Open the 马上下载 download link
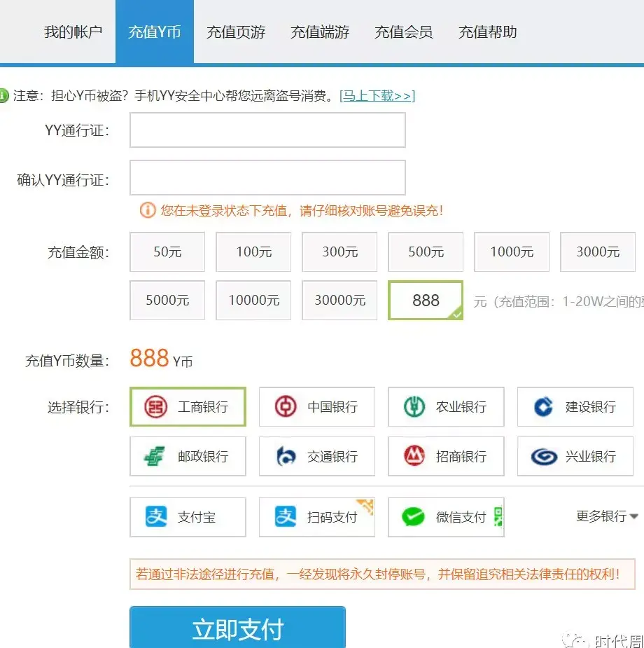 coord(376,96)
